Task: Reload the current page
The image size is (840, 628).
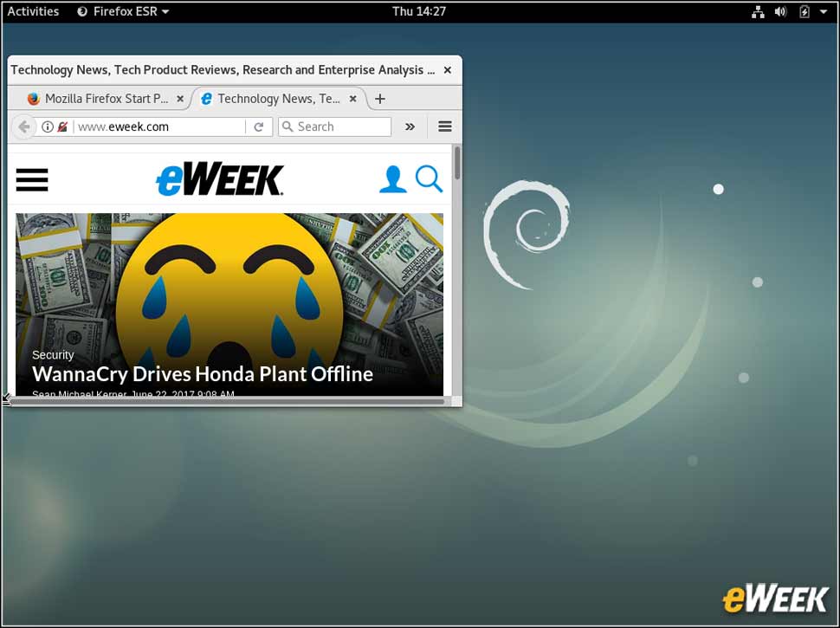Action: click(x=259, y=127)
